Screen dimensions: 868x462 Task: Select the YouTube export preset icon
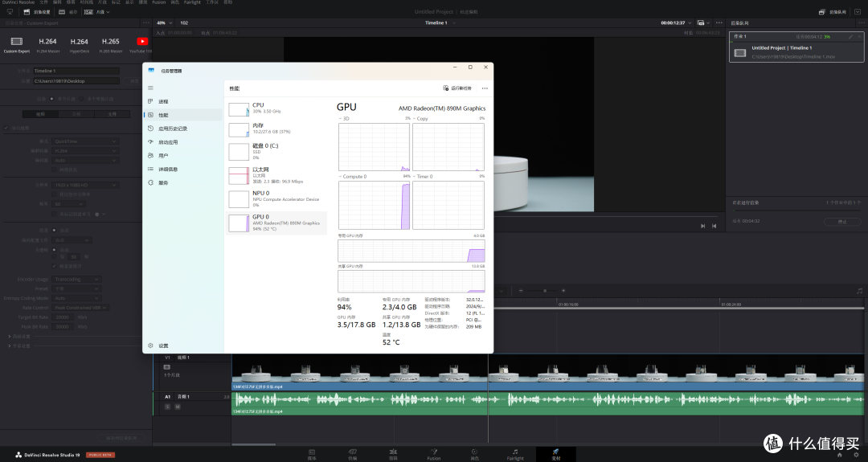142,42
